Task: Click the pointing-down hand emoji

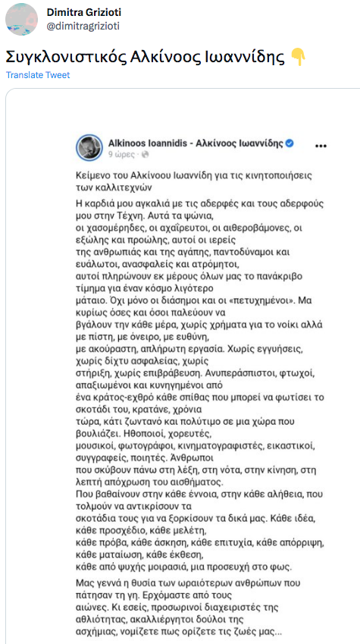Action: pos(298,58)
